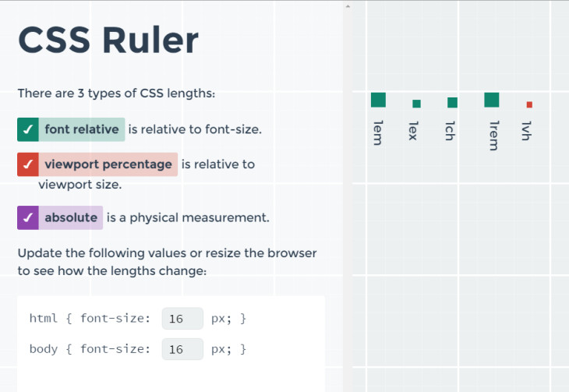Click the 'absolute' highlighted label

(71, 217)
